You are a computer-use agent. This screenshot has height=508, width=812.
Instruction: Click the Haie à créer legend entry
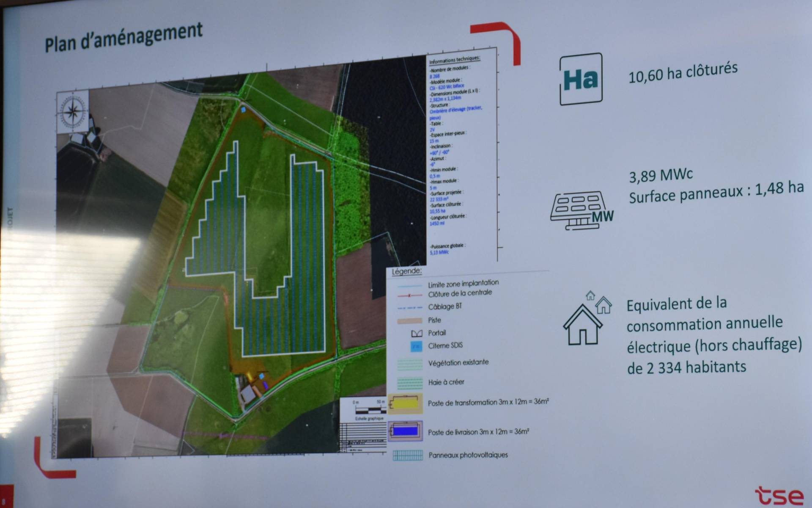pos(446,382)
